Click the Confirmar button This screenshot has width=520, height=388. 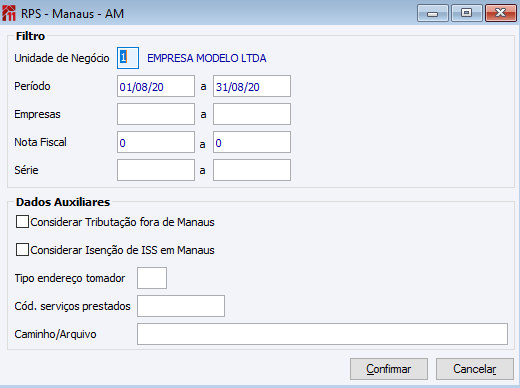click(389, 369)
